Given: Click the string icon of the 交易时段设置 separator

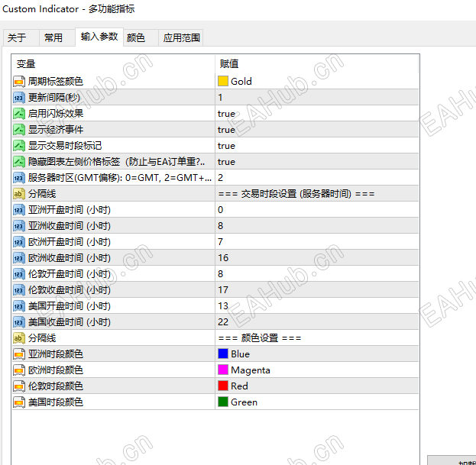Looking at the screenshot, I should pos(19,194).
